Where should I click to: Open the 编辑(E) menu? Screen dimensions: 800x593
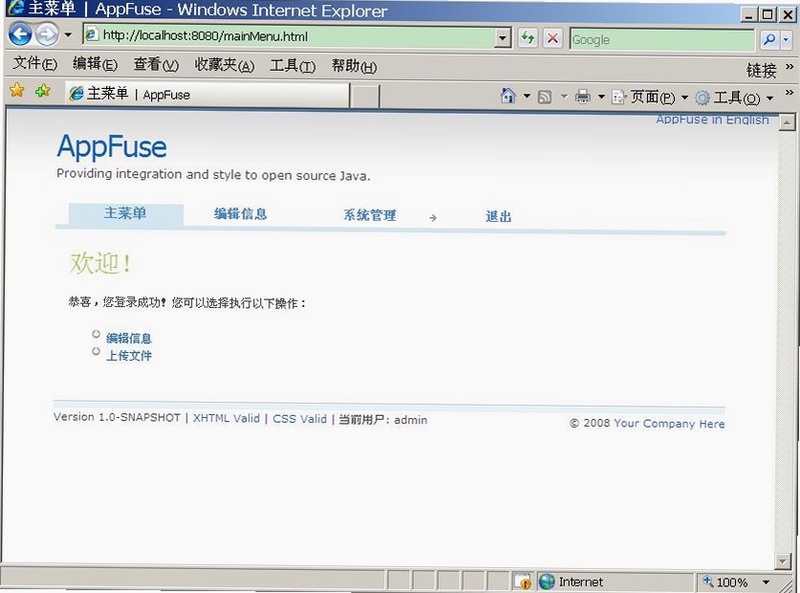pyautogui.click(x=95, y=64)
